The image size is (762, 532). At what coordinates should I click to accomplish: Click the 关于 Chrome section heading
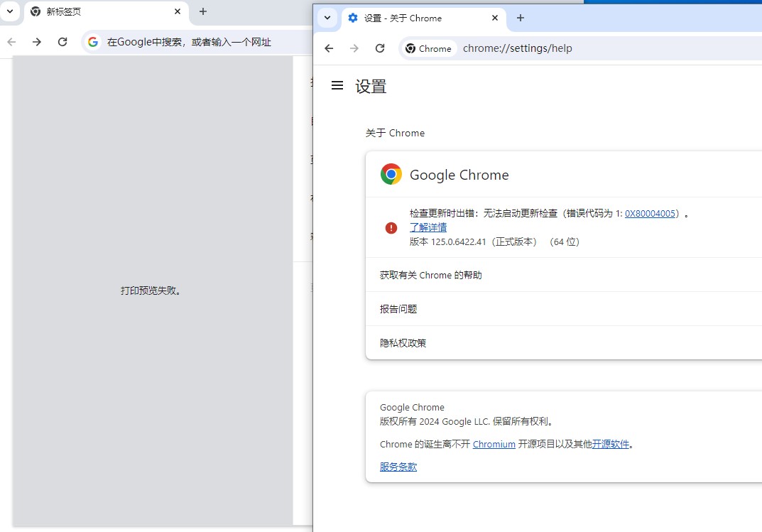click(x=395, y=133)
